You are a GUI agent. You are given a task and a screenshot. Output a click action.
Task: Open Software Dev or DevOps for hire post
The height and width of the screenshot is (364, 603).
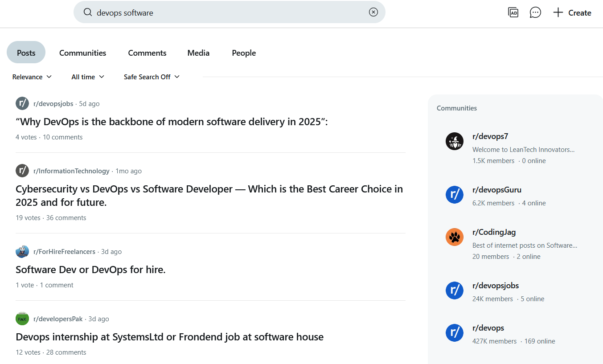(90, 270)
